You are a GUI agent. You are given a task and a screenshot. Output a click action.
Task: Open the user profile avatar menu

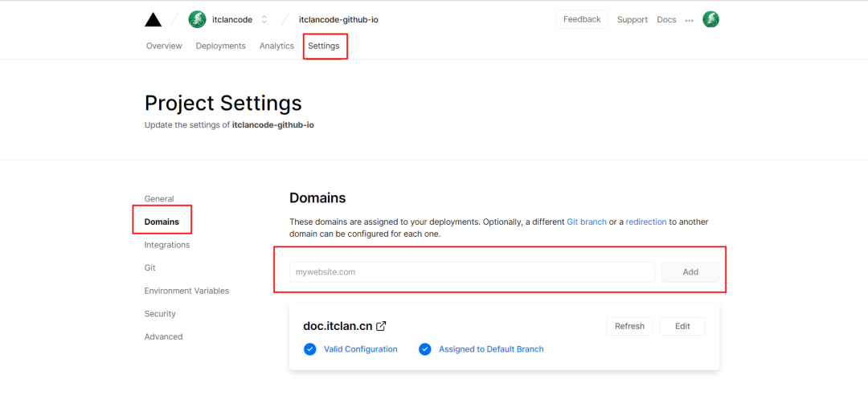click(710, 19)
